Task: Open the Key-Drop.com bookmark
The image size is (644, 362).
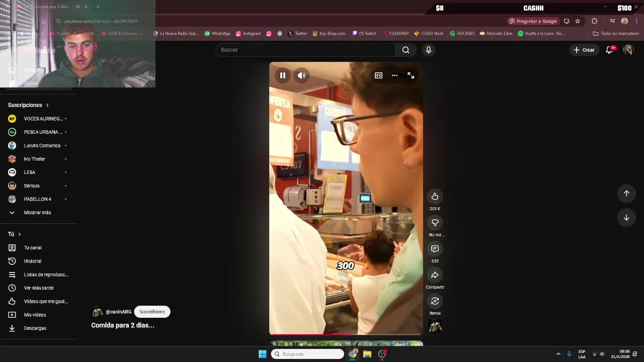Action: pos(329,34)
